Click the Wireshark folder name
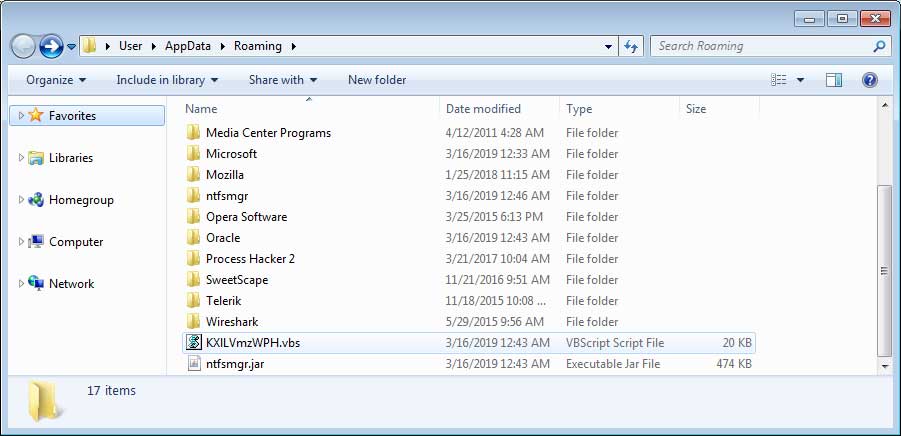 232,322
